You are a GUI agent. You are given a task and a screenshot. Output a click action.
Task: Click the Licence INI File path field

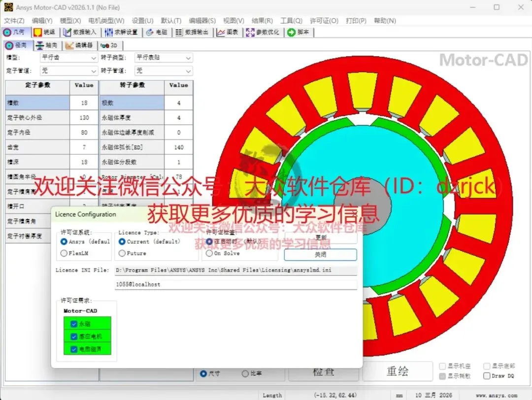(x=236, y=270)
